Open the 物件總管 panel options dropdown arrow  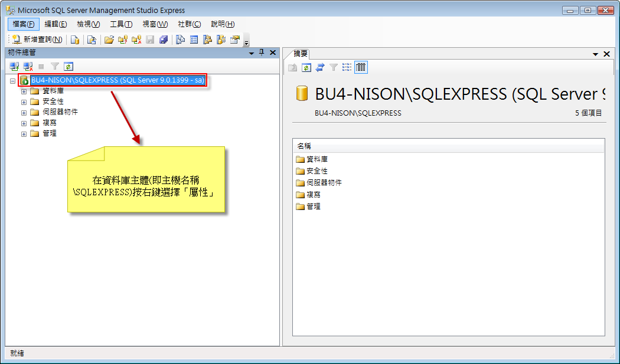tap(252, 52)
